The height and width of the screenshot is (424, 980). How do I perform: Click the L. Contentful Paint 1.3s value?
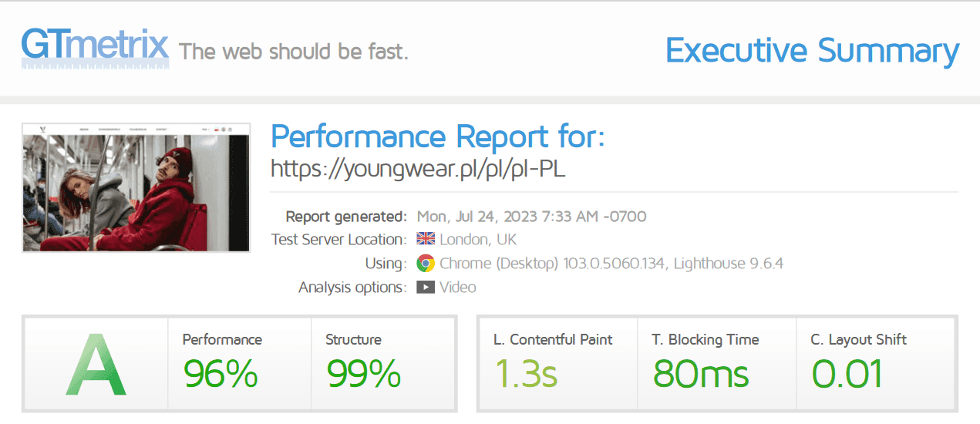(x=526, y=373)
